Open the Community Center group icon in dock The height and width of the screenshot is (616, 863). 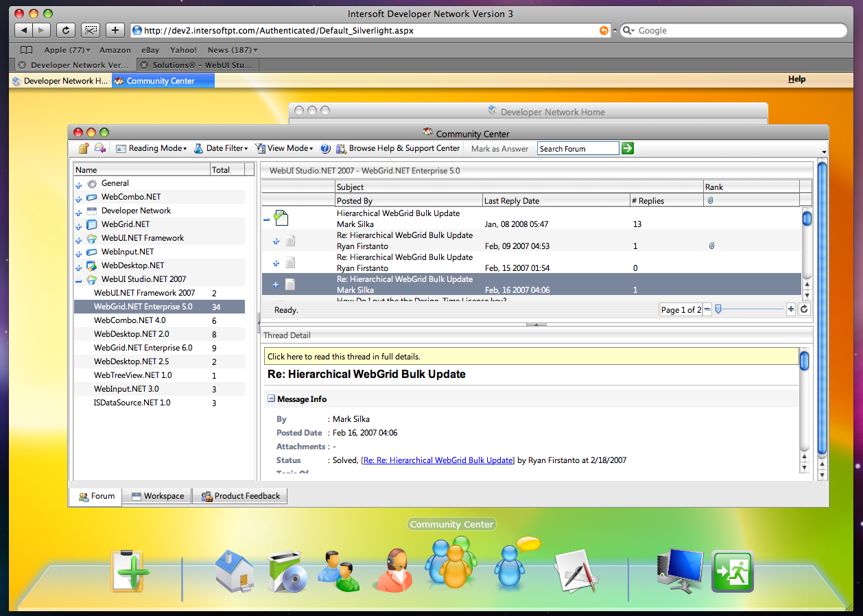coord(451,562)
